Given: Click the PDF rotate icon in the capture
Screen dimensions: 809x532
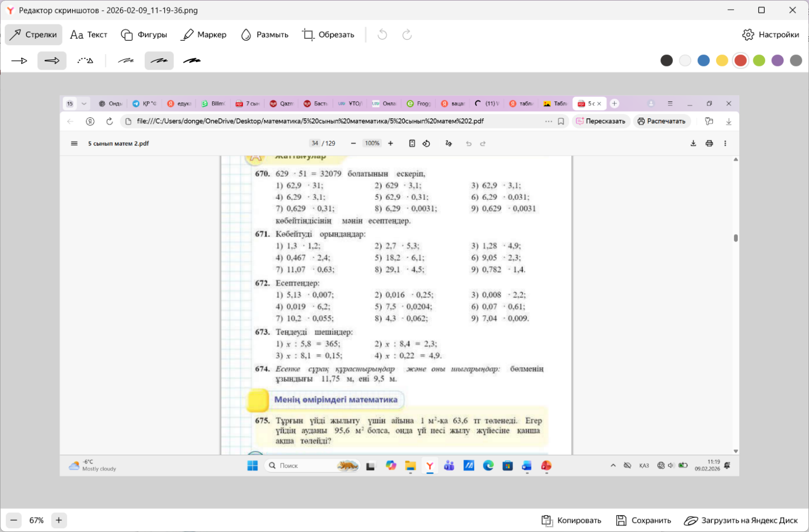Looking at the screenshot, I should tap(427, 144).
